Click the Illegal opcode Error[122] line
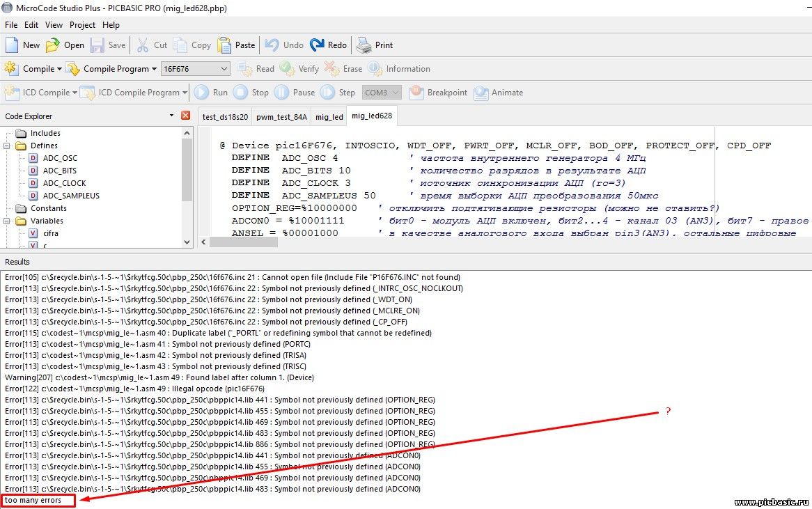Screen dimensions: 812x509 click(x=134, y=389)
